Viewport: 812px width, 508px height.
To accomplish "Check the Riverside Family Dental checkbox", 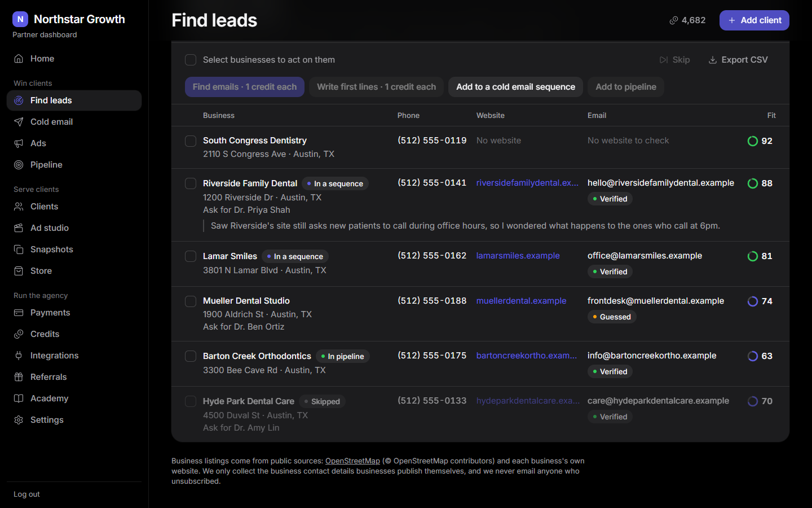I will [191, 183].
